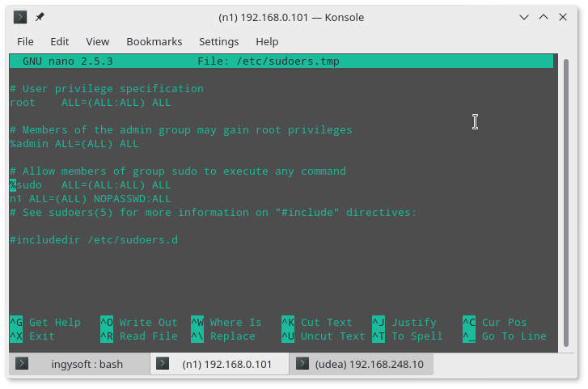Maximize the Konsole window

coord(544,17)
